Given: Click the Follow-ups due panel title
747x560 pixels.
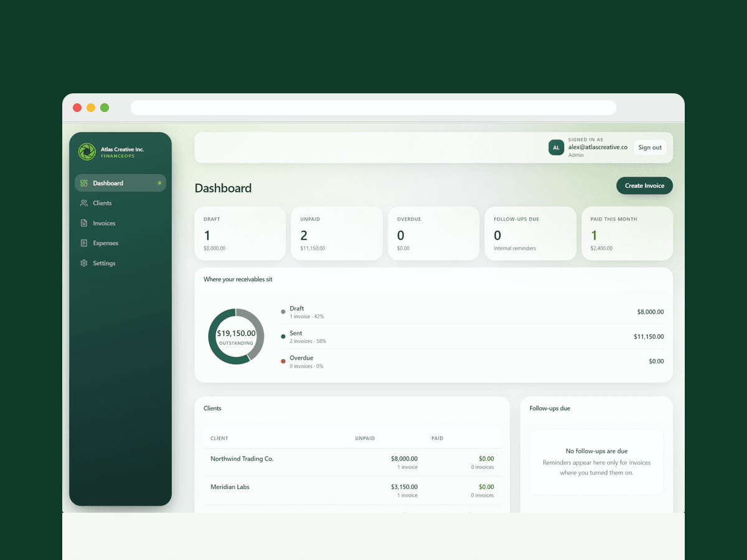Looking at the screenshot, I should (x=550, y=408).
